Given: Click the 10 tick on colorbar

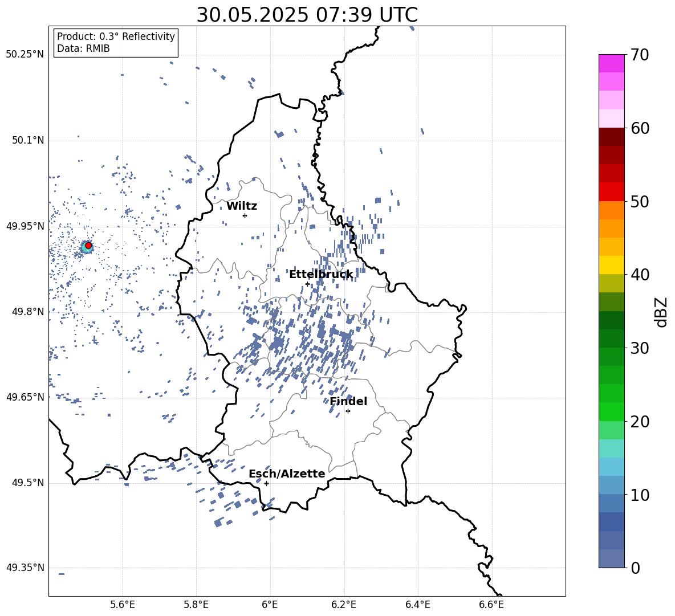Looking at the screenshot, I should coord(639,495).
